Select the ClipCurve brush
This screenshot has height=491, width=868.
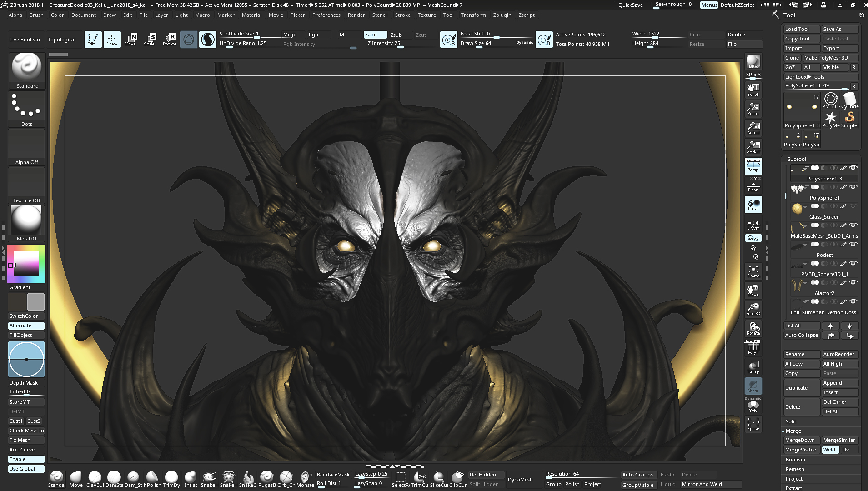point(458,479)
